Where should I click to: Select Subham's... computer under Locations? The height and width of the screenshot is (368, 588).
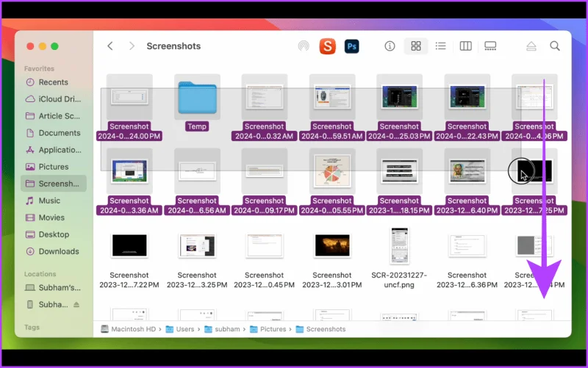click(54, 288)
